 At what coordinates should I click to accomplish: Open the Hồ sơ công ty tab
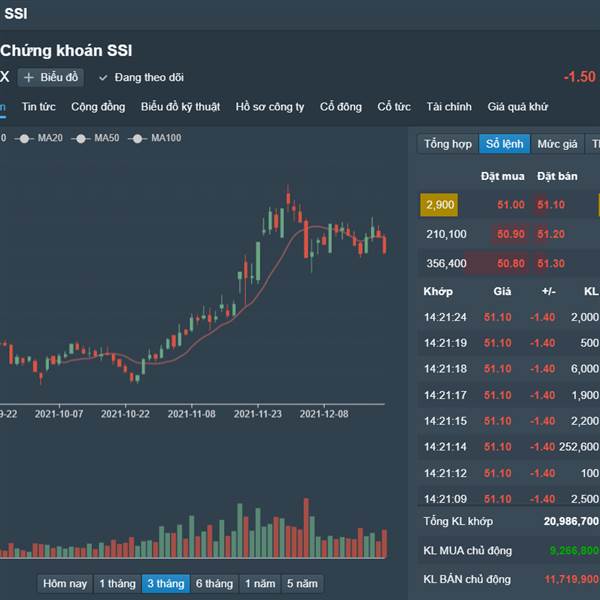point(270,107)
